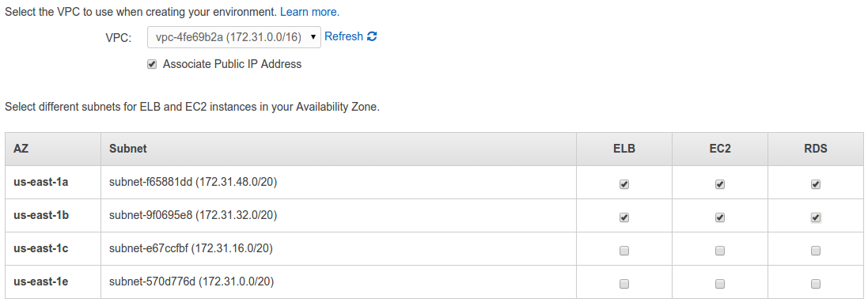Enable EC2 for us-east-1c subnet

tap(720, 251)
